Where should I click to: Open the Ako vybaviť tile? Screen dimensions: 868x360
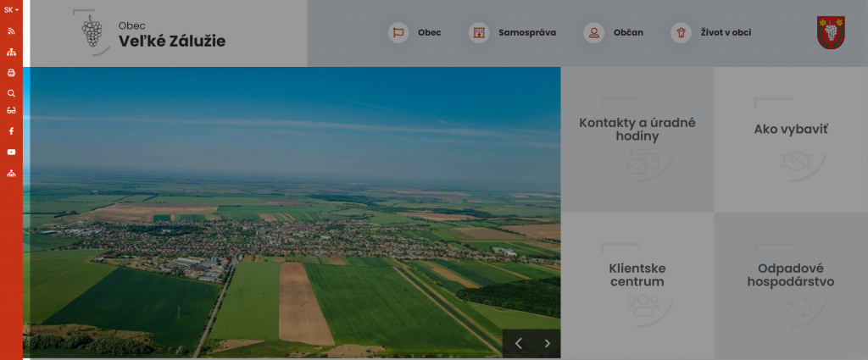[791, 140]
